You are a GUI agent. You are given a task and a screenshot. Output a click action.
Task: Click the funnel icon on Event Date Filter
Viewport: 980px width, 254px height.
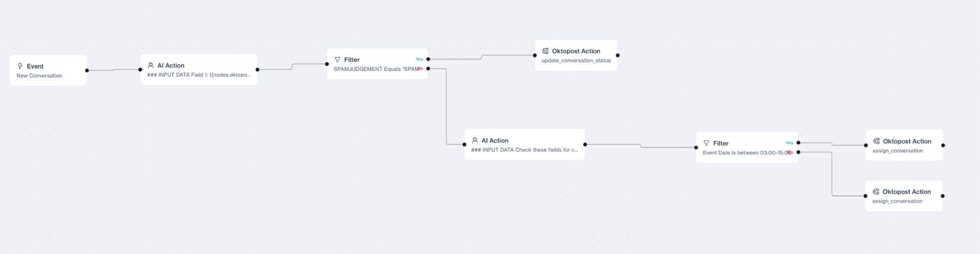pos(706,143)
